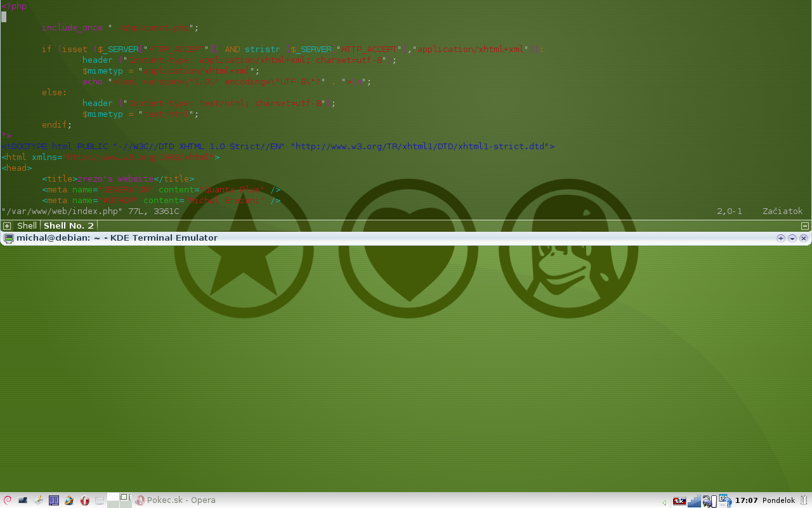Click the 2,0-1 cursor position indicator
This screenshot has width=812, height=508.
pos(730,211)
